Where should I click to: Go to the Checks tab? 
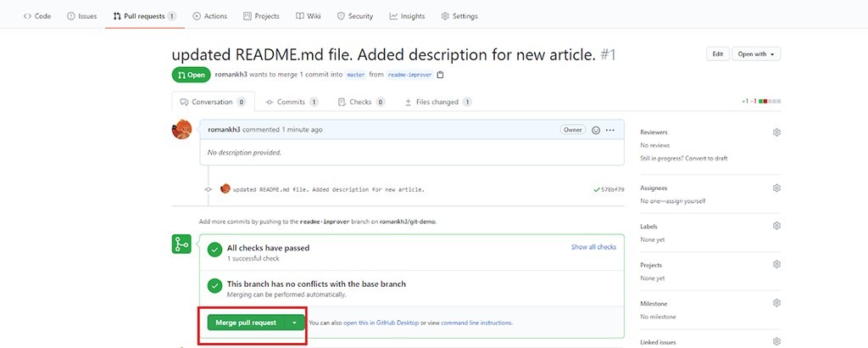(366, 102)
